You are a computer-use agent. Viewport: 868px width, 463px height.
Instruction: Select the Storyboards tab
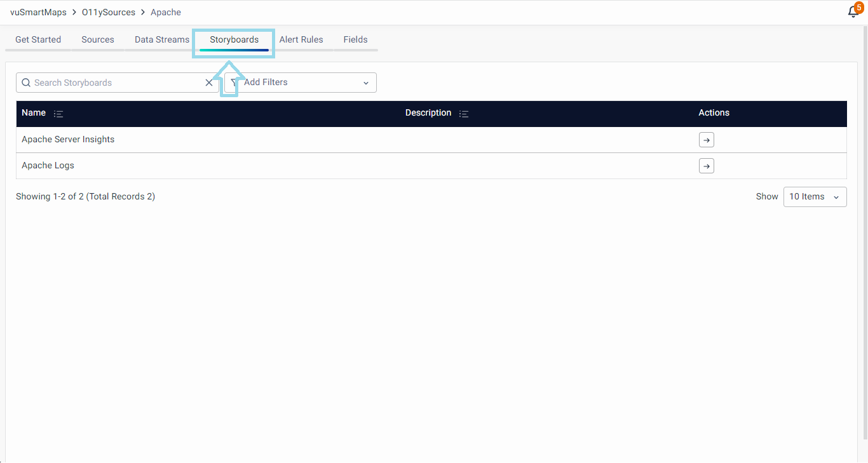coord(234,39)
